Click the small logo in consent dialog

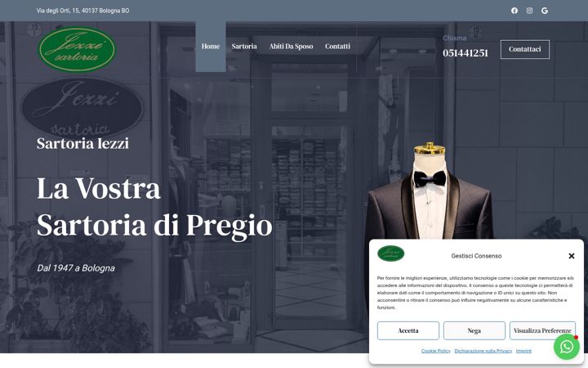pos(390,254)
